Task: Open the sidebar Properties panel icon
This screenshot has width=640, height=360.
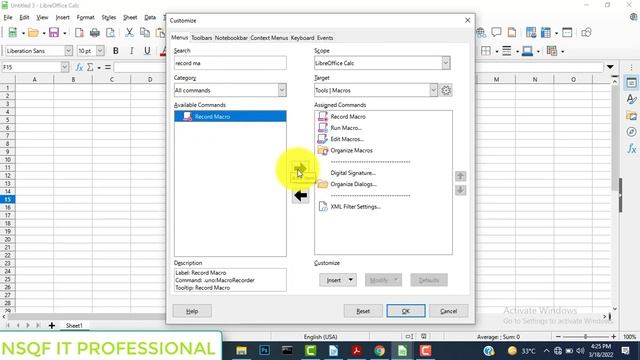Action: [x=631, y=83]
